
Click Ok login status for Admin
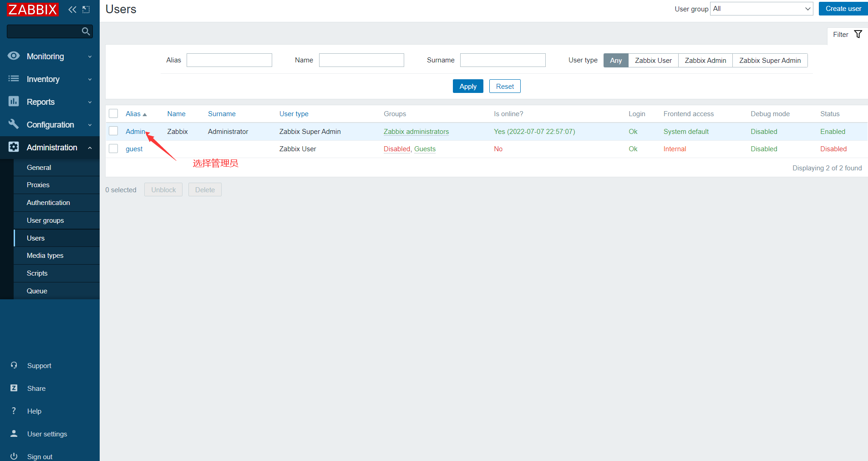tap(633, 132)
